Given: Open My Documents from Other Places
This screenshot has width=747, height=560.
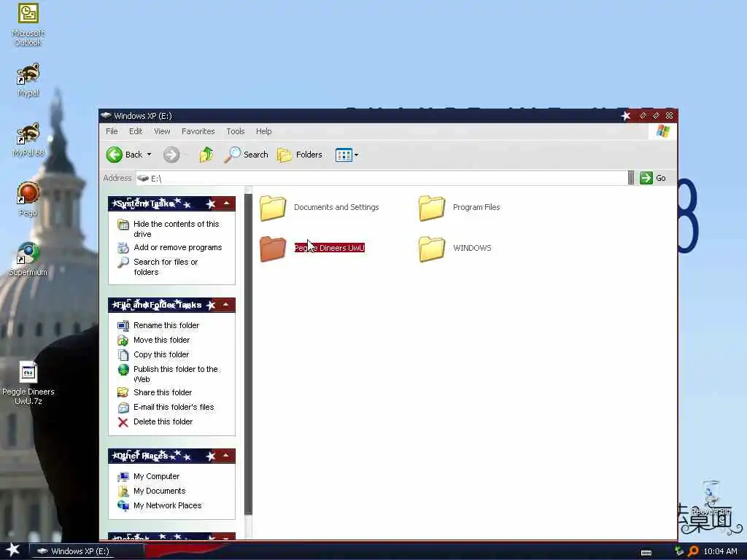Looking at the screenshot, I should coord(159,491).
